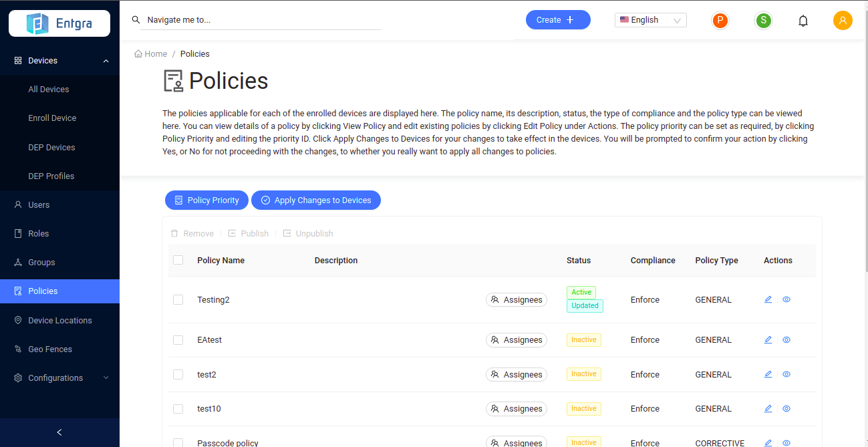Click the Navigate me to search field
Image resolution: width=868 pixels, height=447 pixels.
pyautogui.click(x=261, y=20)
